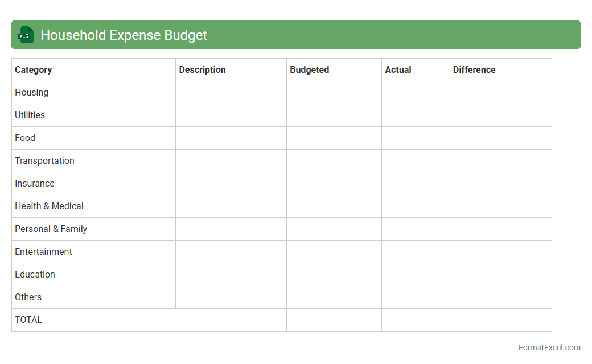This screenshot has height=364, width=592.
Task: Select the Difference column header
Action: [x=474, y=69]
